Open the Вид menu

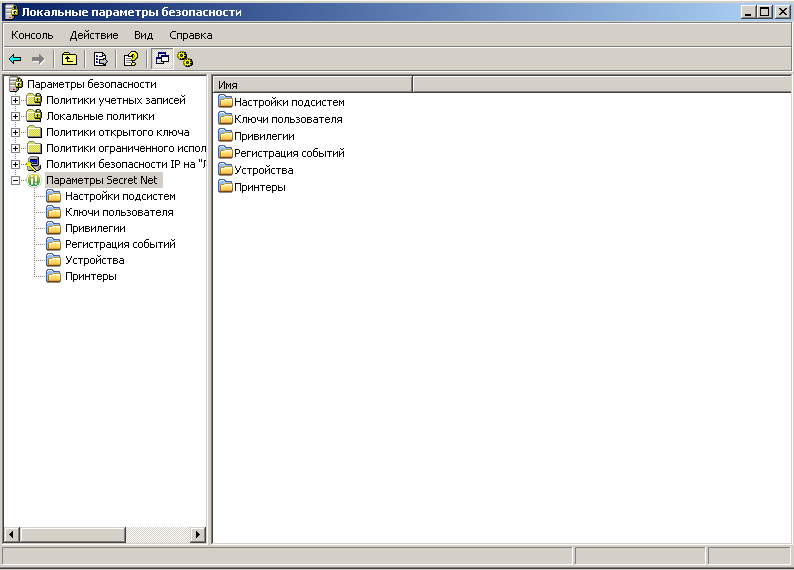(143, 35)
